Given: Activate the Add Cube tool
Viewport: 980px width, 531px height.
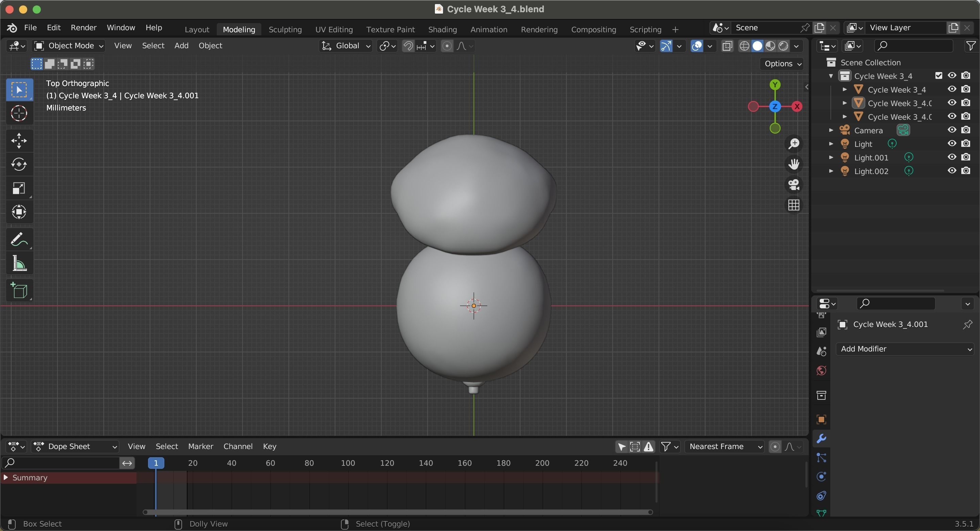Looking at the screenshot, I should tap(19, 291).
